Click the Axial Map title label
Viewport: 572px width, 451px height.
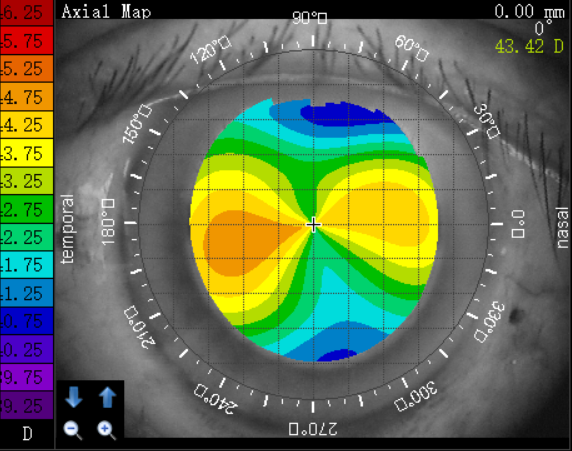tap(106, 11)
